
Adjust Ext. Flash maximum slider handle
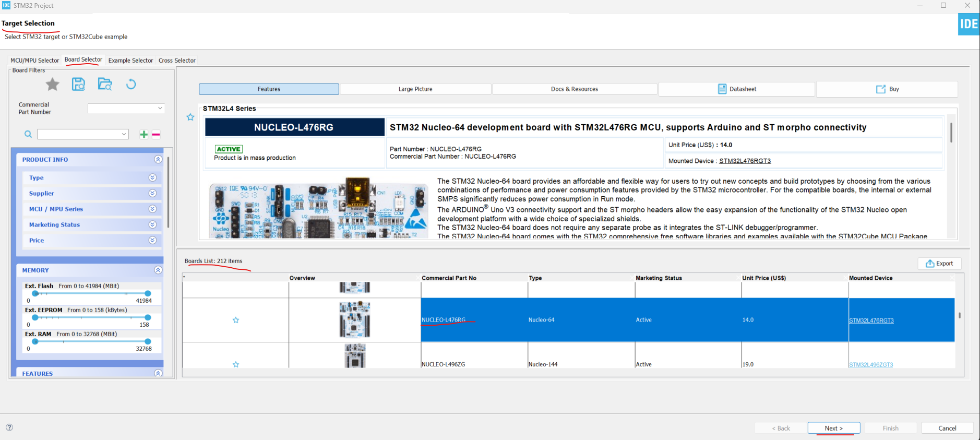pyautogui.click(x=148, y=293)
